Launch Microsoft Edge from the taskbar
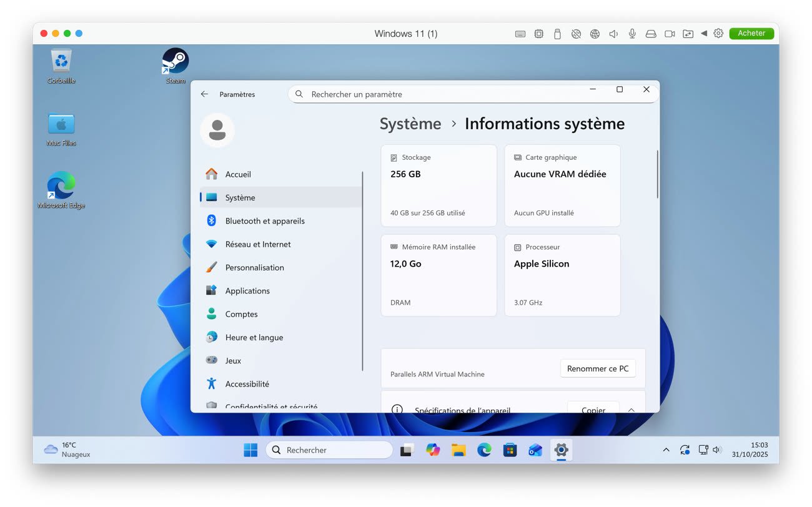Image resolution: width=812 pixels, height=507 pixels. (x=484, y=450)
